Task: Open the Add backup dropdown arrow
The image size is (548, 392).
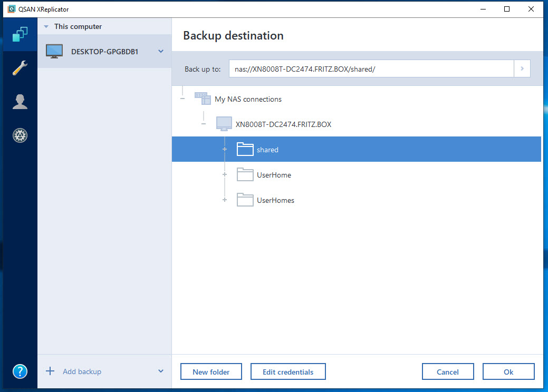Action: coord(161,371)
